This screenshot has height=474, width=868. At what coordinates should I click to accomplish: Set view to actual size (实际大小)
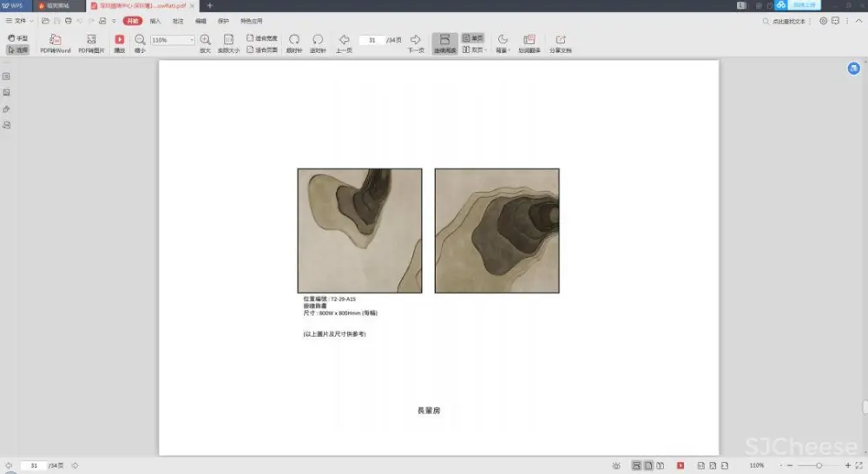point(228,43)
